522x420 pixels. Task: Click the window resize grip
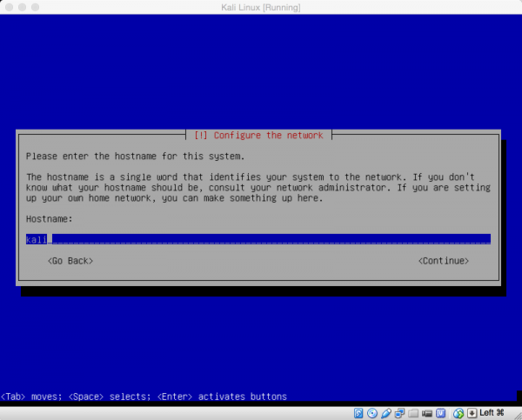point(517,416)
